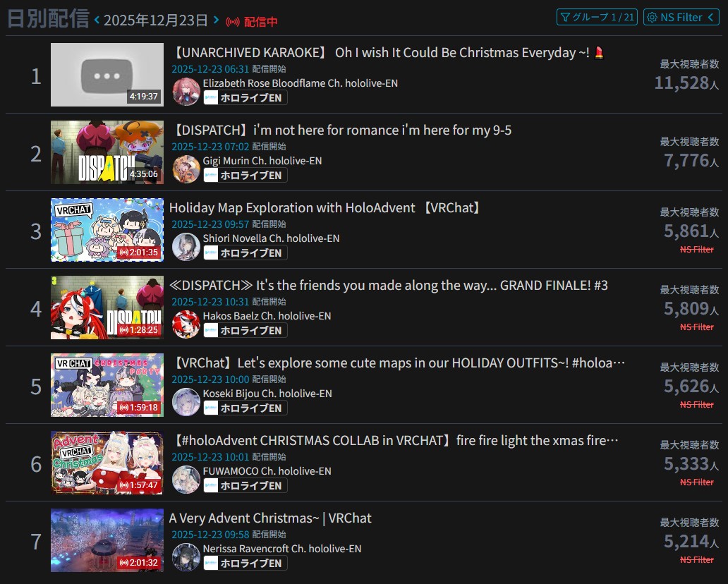Go to previous day using left chevron
The image size is (728, 584).
pos(97,20)
